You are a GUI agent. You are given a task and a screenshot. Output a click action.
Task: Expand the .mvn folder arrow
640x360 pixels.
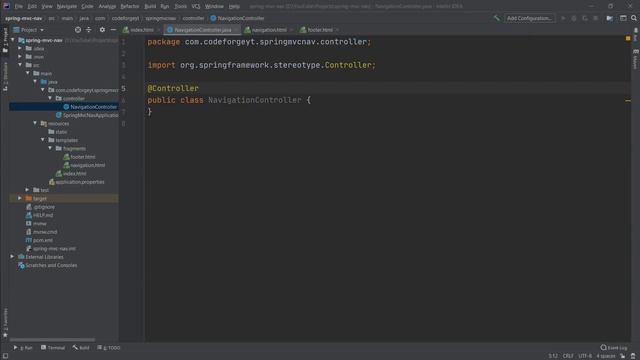click(20, 56)
